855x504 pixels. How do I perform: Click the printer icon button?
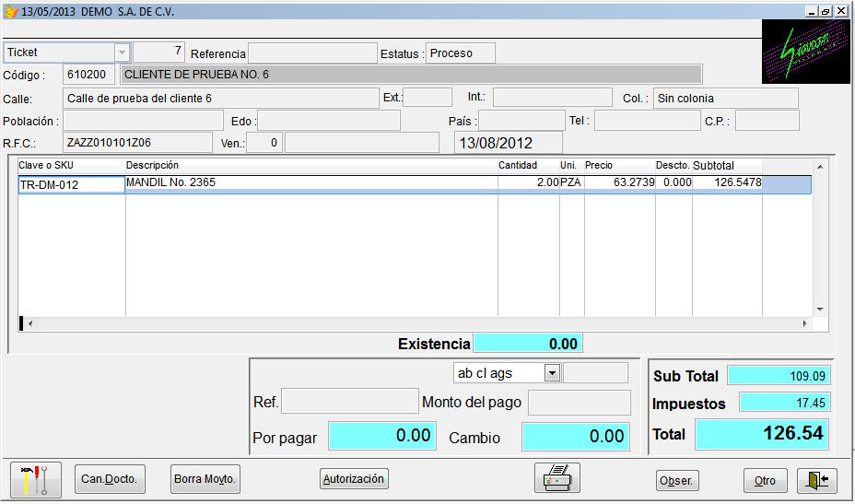click(x=556, y=478)
